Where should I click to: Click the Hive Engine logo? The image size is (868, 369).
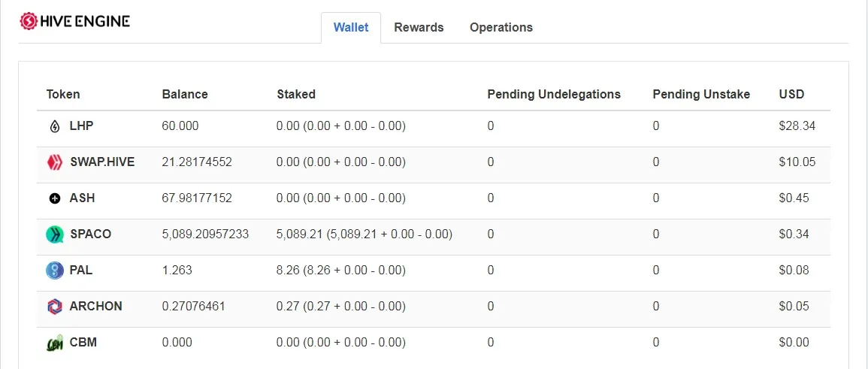point(75,21)
